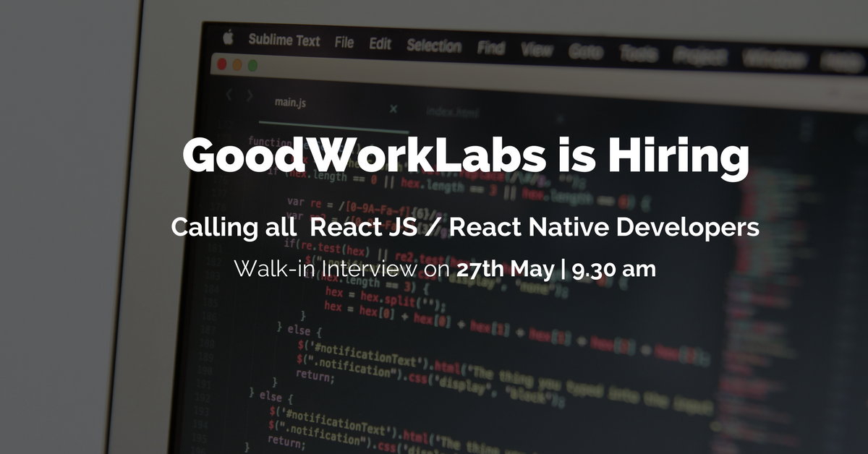Open the Edit menu
The width and height of the screenshot is (868, 454).
pyautogui.click(x=380, y=44)
